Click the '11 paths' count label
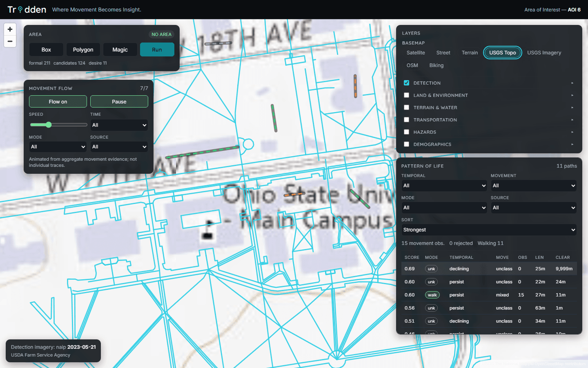The width and height of the screenshot is (588, 368). point(567,166)
